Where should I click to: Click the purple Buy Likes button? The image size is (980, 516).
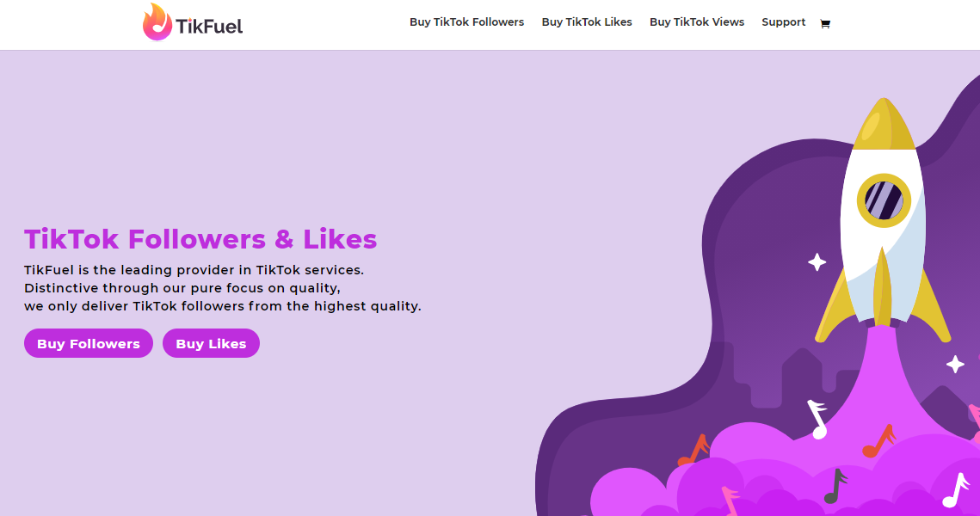coord(212,344)
